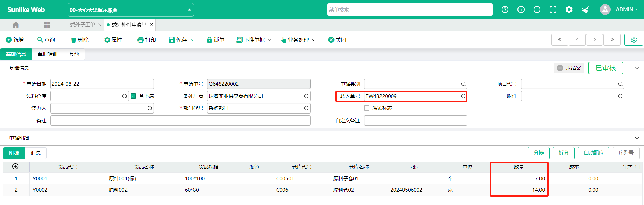Switch to 基础信息 tab

(16, 54)
